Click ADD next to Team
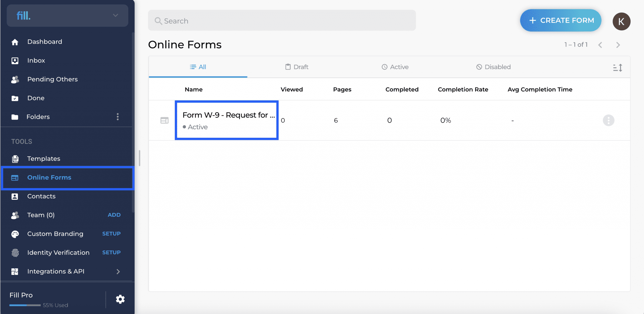Viewport: 644px width, 314px height. [114, 215]
